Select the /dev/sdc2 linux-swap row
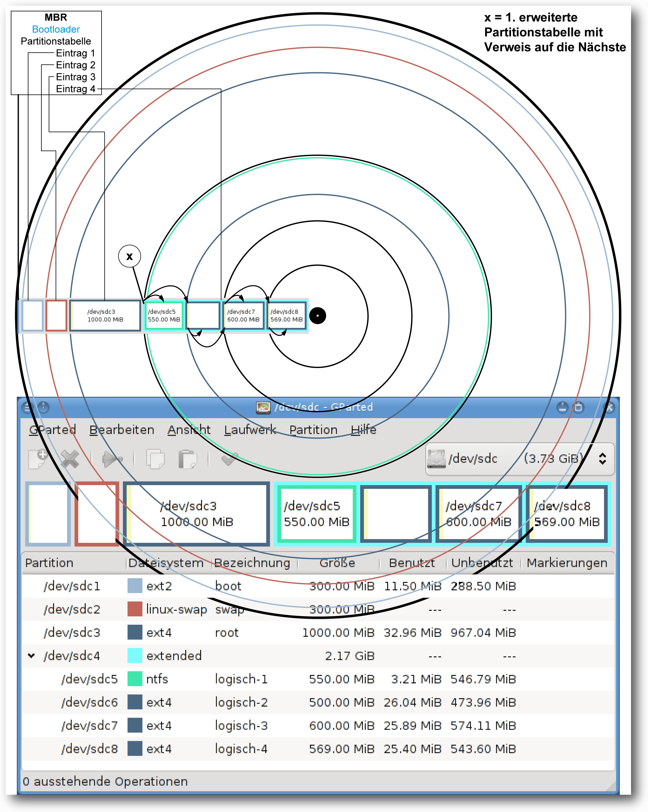This screenshot has height=812, width=648. [x=318, y=610]
